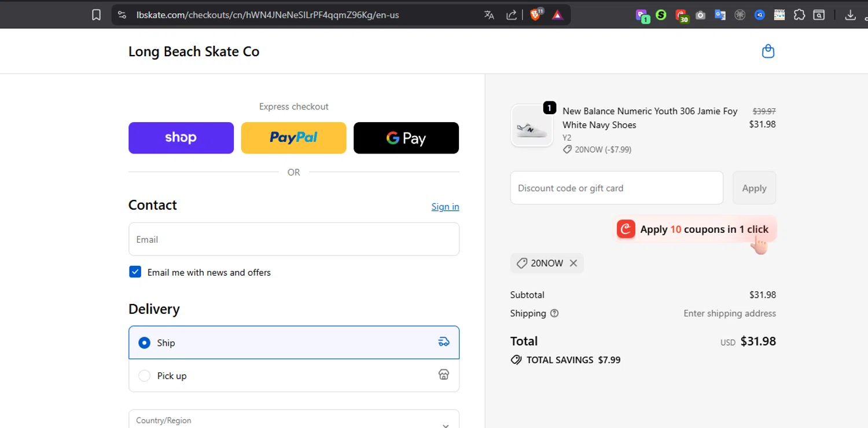The image size is (868, 428).
Task: Open Brave Shields lion icon
Action: pos(536,15)
